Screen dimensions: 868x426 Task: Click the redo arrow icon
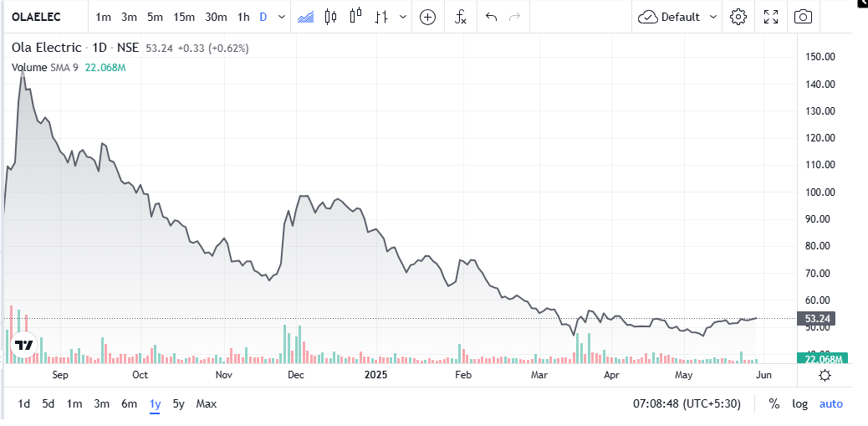pyautogui.click(x=515, y=18)
